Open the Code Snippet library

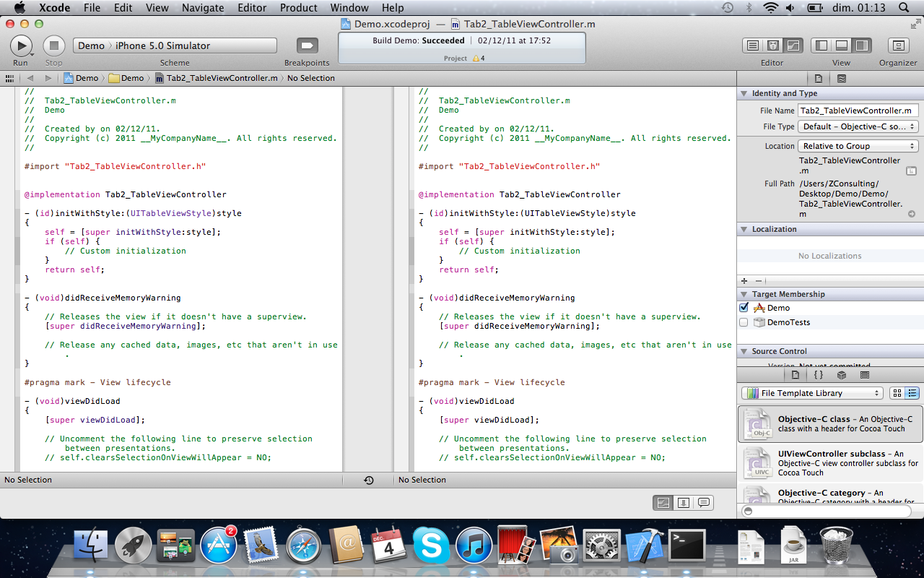click(819, 375)
